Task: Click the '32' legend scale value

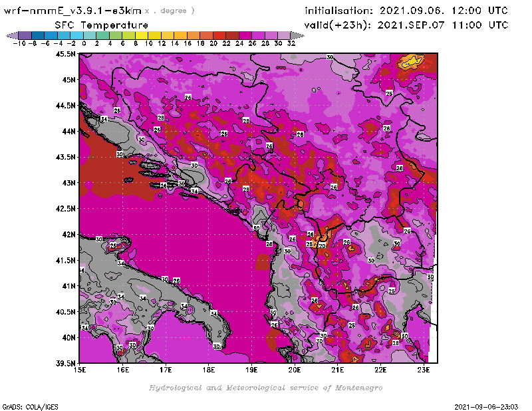Action: pos(291,43)
